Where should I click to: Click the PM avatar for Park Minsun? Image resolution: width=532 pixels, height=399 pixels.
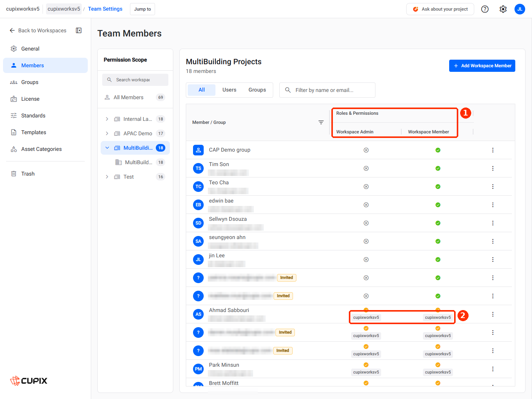pyautogui.click(x=198, y=369)
